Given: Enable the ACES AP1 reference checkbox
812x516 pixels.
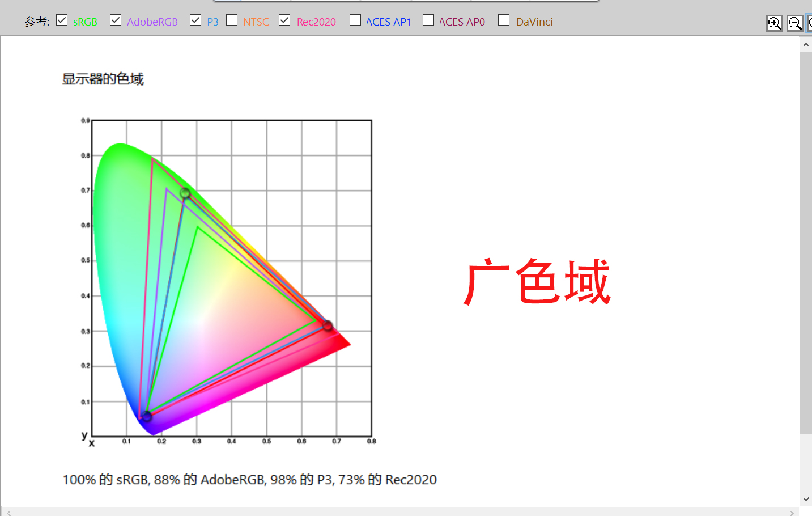Looking at the screenshot, I should click(355, 20).
